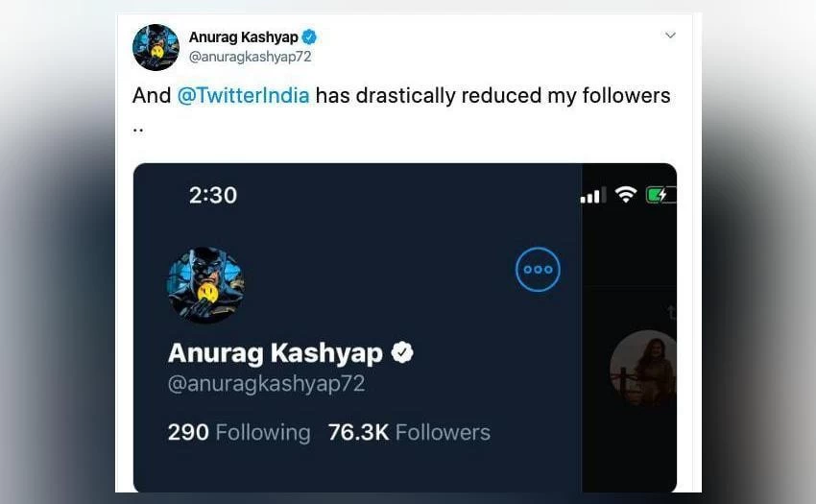Click the large Batman profile picture
Viewport: 816px width, 504px height.
(205, 285)
